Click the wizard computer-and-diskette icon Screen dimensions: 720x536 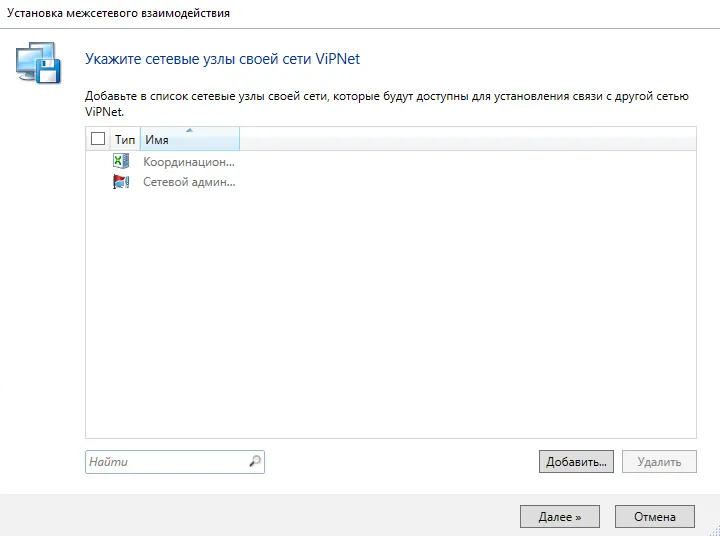click(38, 63)
